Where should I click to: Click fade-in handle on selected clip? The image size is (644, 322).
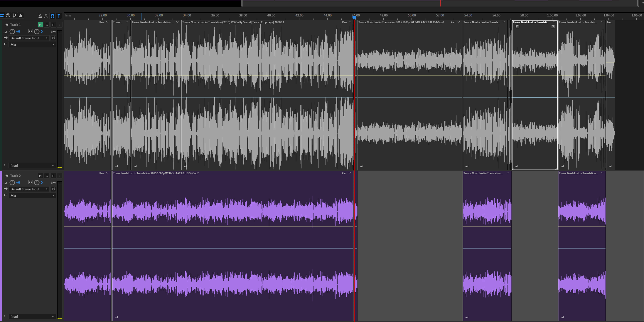point(517,26)
